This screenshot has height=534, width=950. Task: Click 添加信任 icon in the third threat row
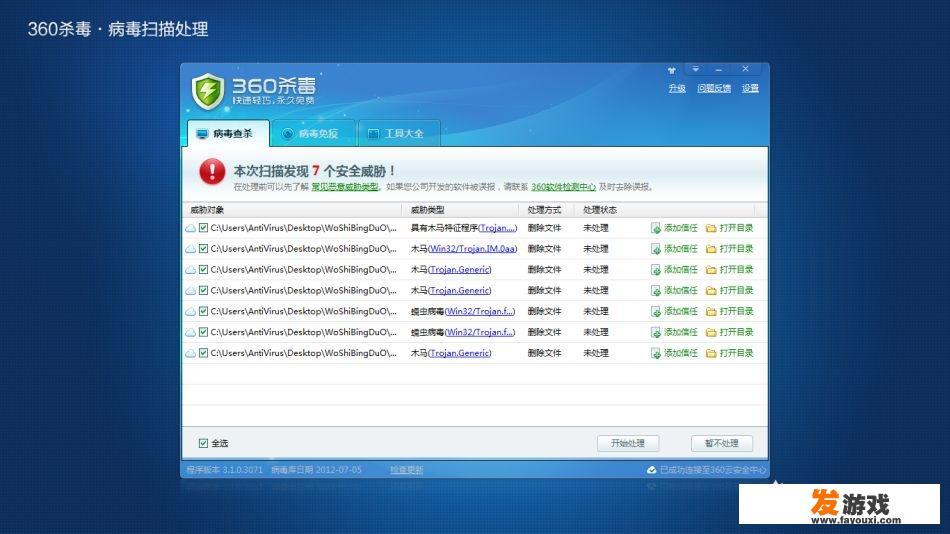point(656,270)
